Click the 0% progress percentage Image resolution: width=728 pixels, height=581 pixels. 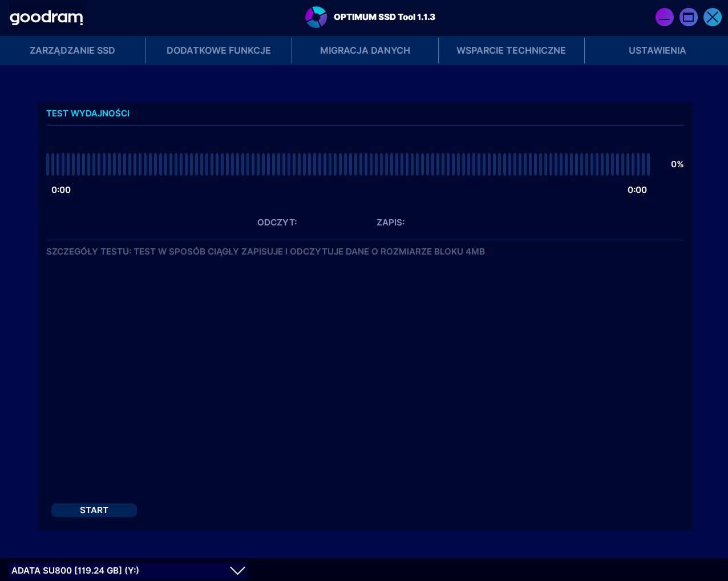(677, 164)
